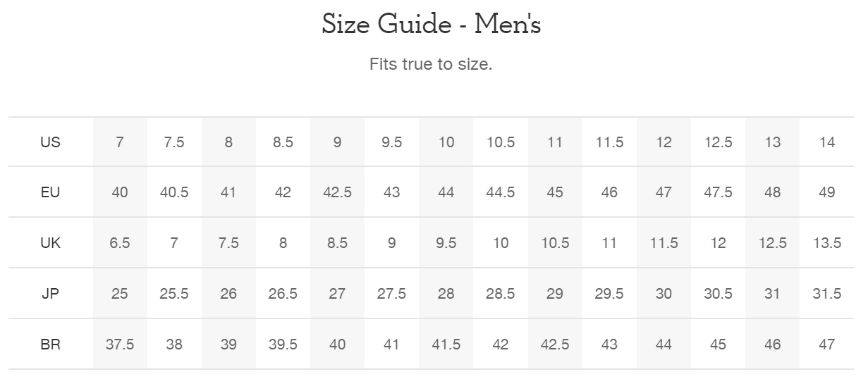The width and height of the screenshot is (868, 391).
Task: Click BR size 37.5 cell
Action: 120,345
